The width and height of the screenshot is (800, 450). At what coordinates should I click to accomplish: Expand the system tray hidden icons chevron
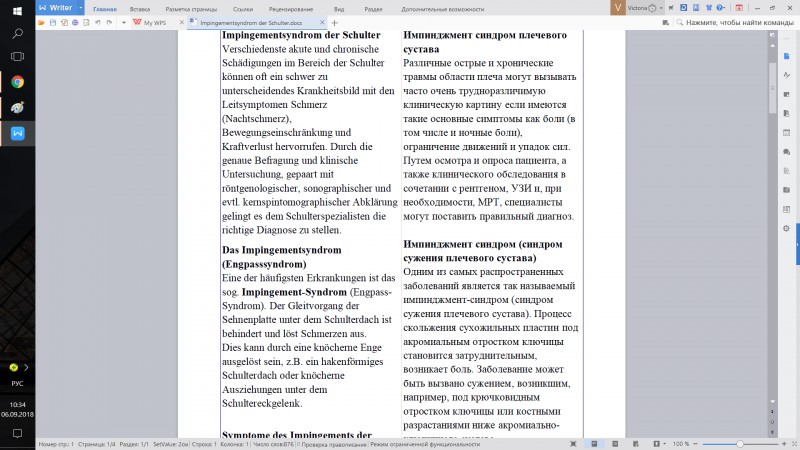[26, 367]
